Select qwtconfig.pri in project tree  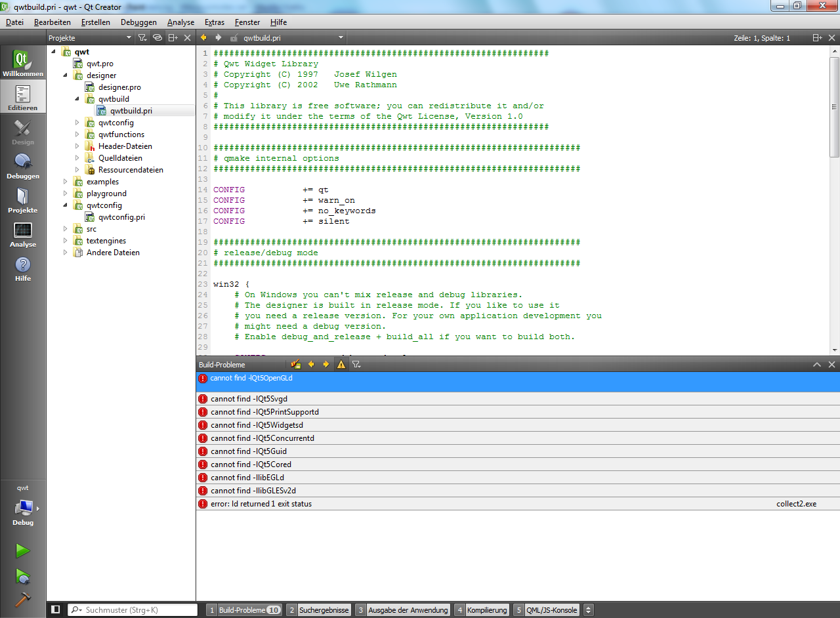click(121, 217)
